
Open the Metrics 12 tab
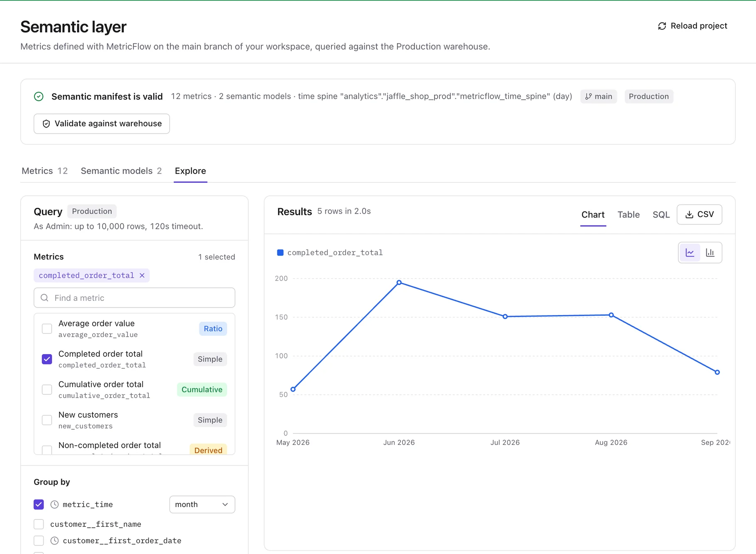tap(44, 171)
